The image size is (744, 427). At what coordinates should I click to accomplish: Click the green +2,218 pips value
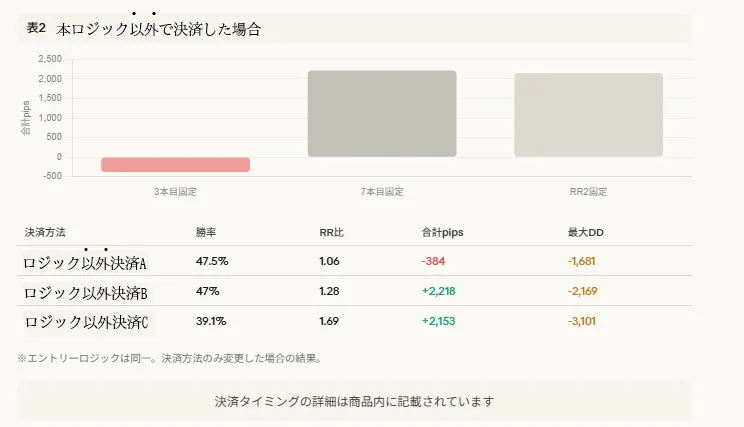pos(442,292)
